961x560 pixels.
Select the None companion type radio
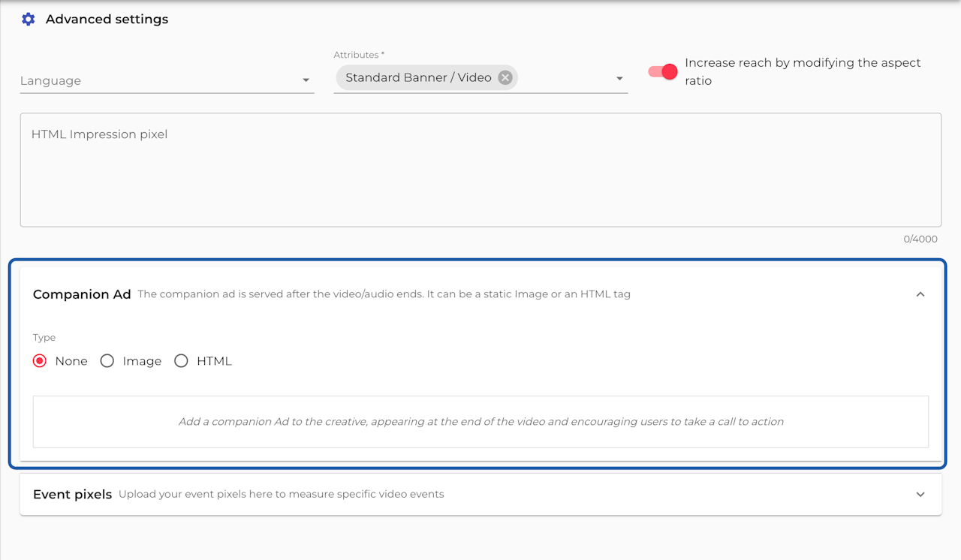coord(41,361)
